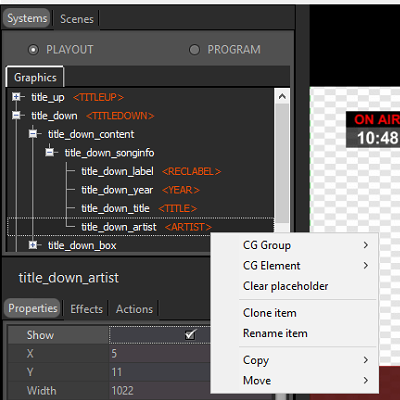The image size is (400, 400).
Task: Click the tree scrollbar up arrow
Action: (282, 97)
